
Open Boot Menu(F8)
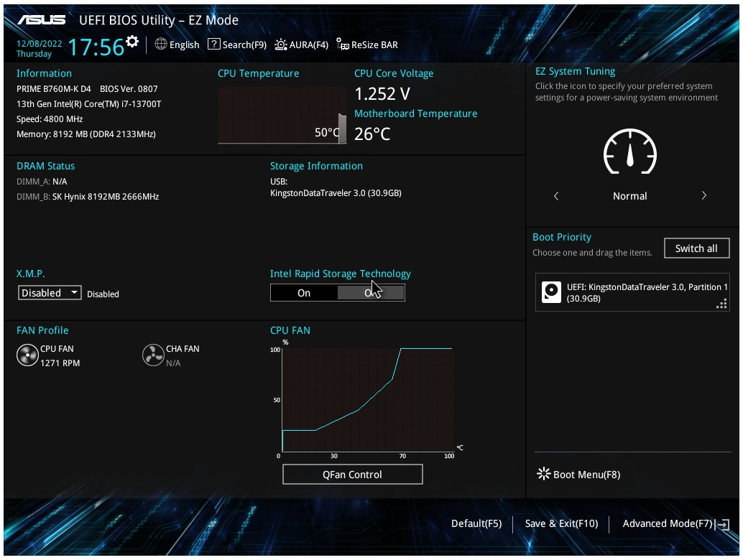click(x=586, y=475)
